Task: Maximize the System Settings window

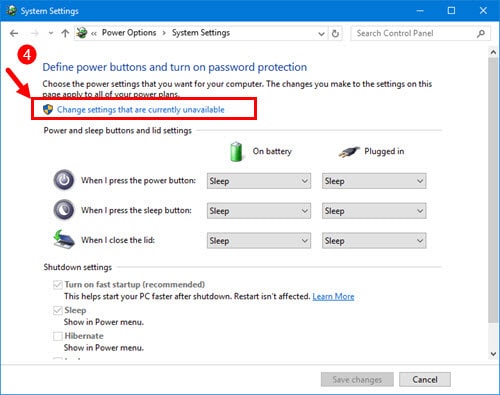Action: click(451, 11)
